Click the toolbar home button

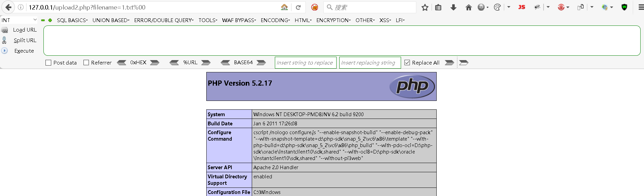(x=469, y=7)
